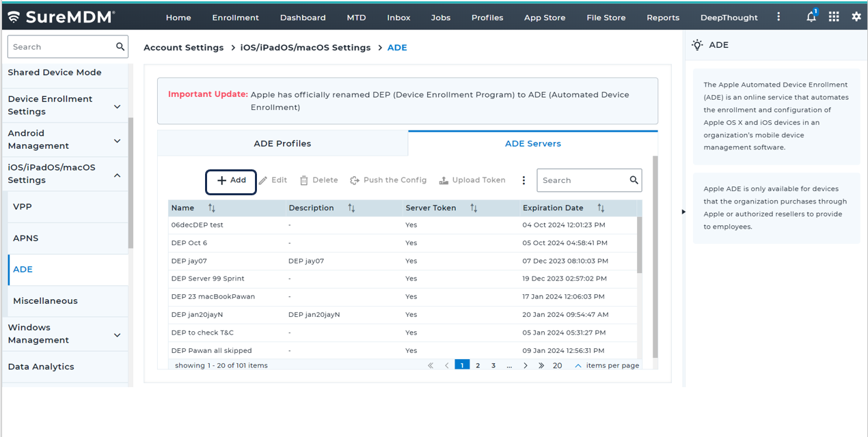Screen dimensions: 868x437
Task: Click the ADE servers table search field
Action: [x=582, y=180]
